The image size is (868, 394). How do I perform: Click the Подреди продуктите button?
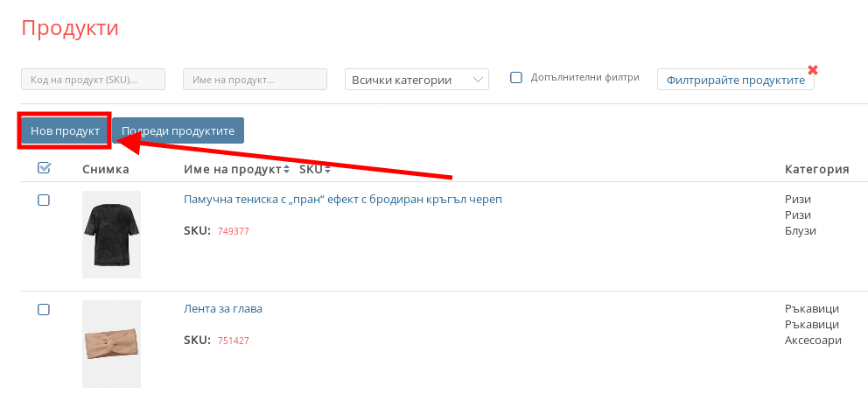point(178,130)
